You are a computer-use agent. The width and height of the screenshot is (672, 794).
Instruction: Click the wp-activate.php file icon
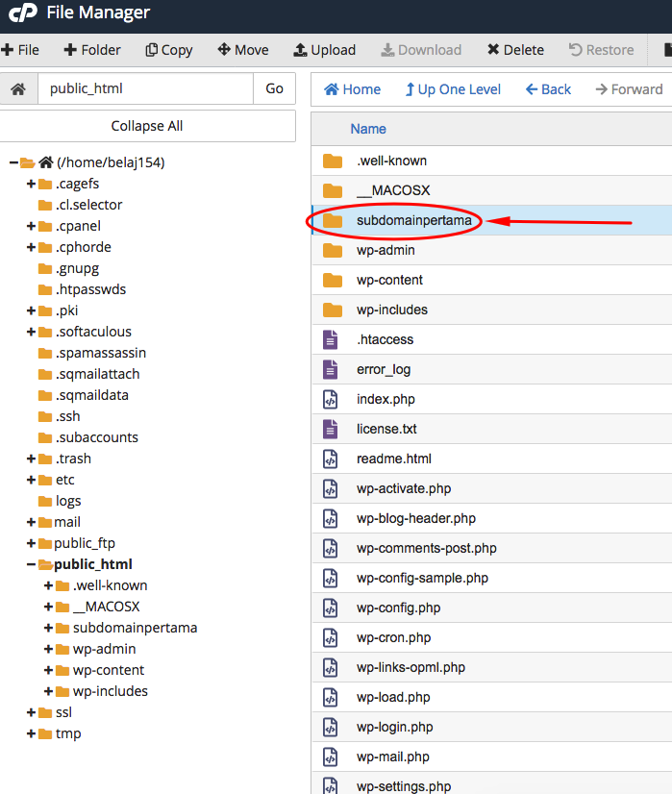(x=330, y=488)
